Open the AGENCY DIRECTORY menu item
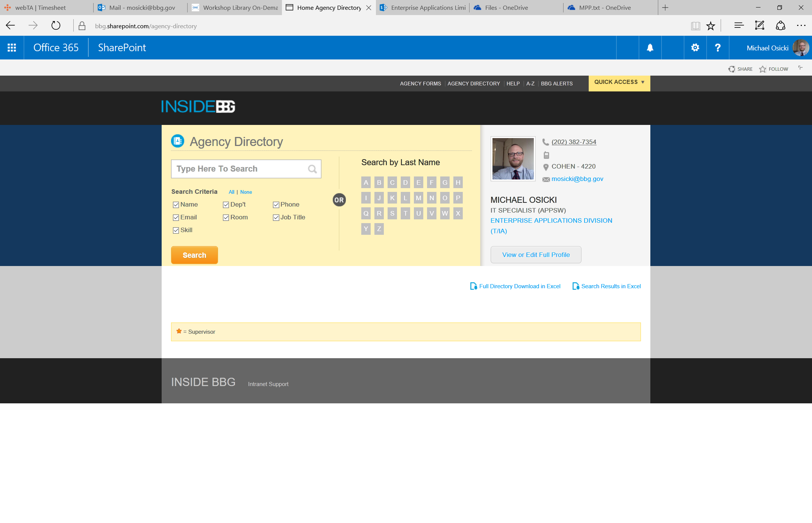Viewport: 812px width, 523px height. click(x=474, y=84)
